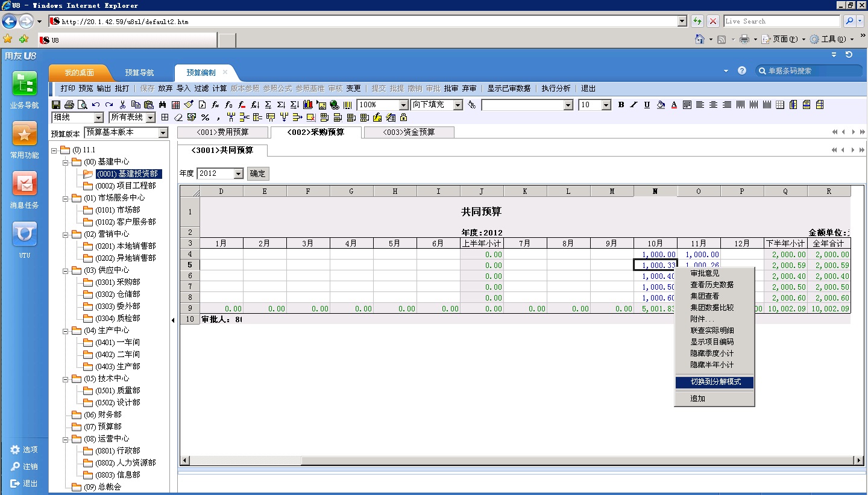Click the 执行分析 toolbar command
868x495 pixels.
point(556,89)
